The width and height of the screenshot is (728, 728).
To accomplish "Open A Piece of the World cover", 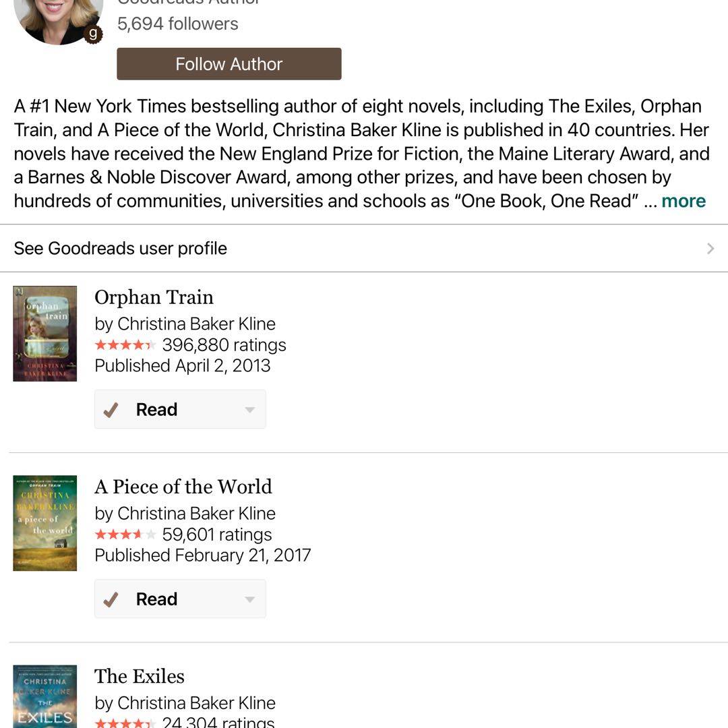I will [x=45, y=523].
